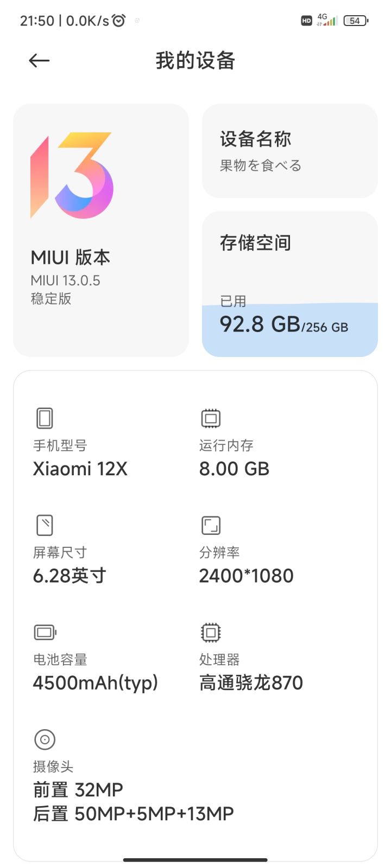Viewport: 391px width, 868px height.
Task: Click the RAM chip icon
Action: point(211,418)
